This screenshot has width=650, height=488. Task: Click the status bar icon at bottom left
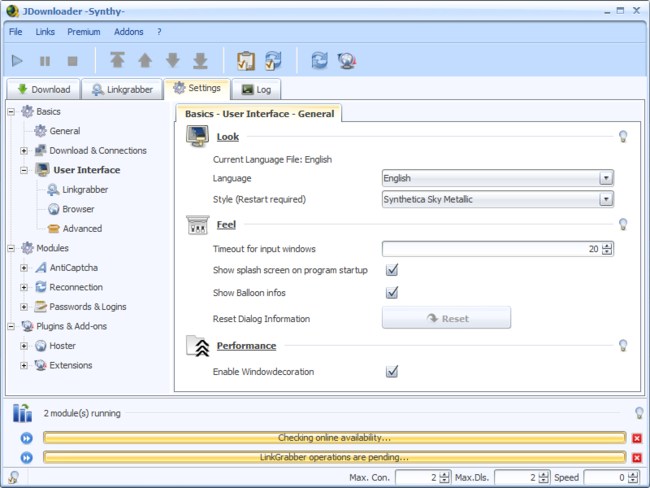click(14, 477)
